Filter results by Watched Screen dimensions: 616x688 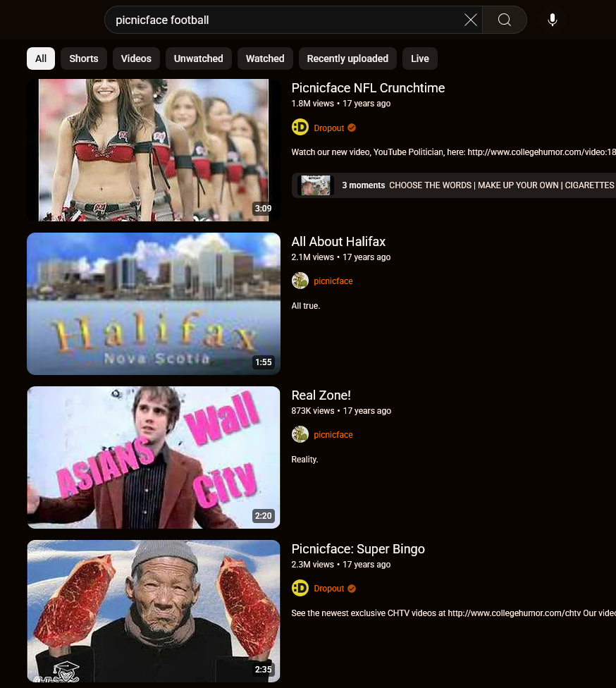point(265,59)
